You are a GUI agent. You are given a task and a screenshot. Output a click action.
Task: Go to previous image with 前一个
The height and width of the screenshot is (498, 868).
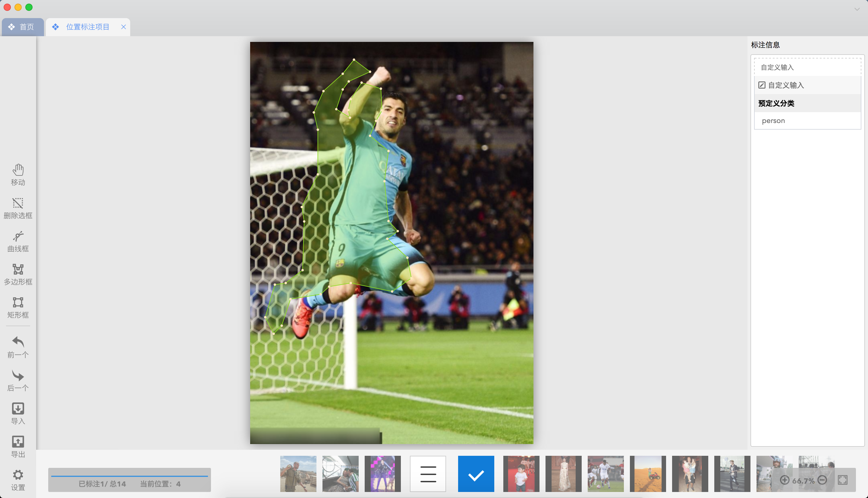[x=18, y=347]
